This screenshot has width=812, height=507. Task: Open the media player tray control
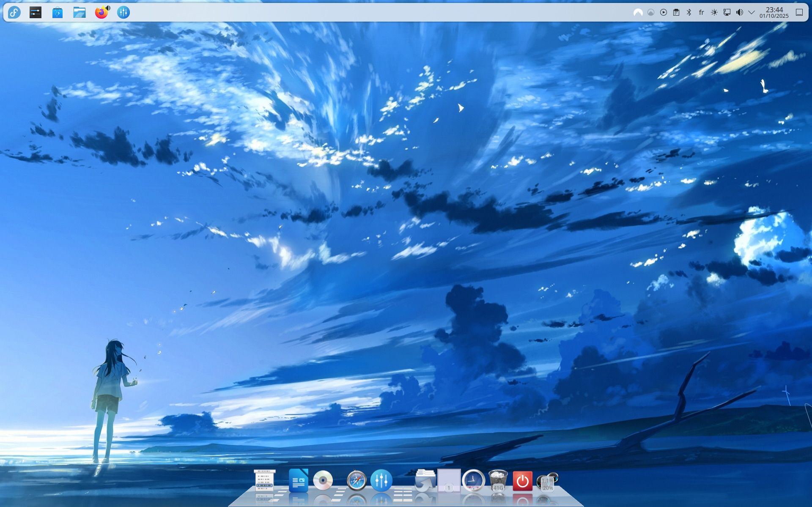click(x=664, y=12)
